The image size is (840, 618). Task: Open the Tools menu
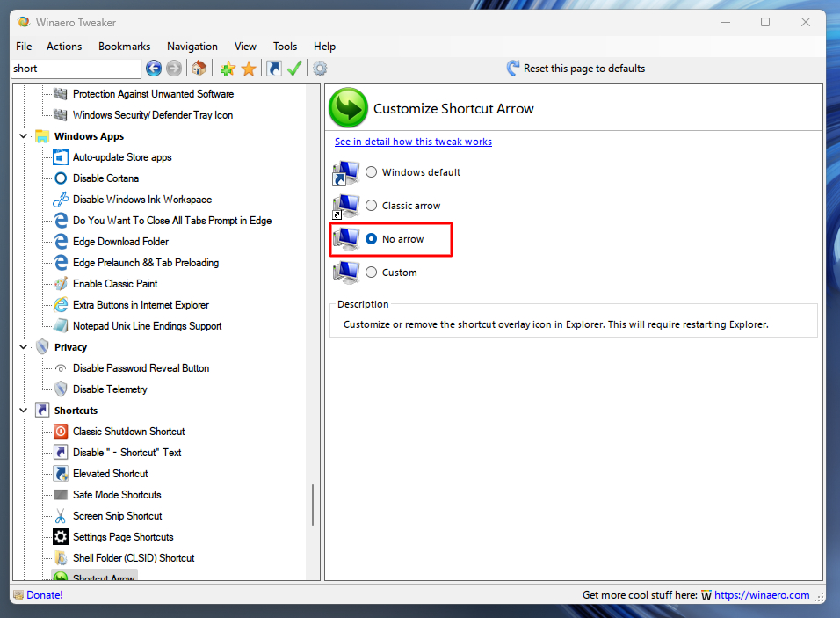[x=285, y=46]
